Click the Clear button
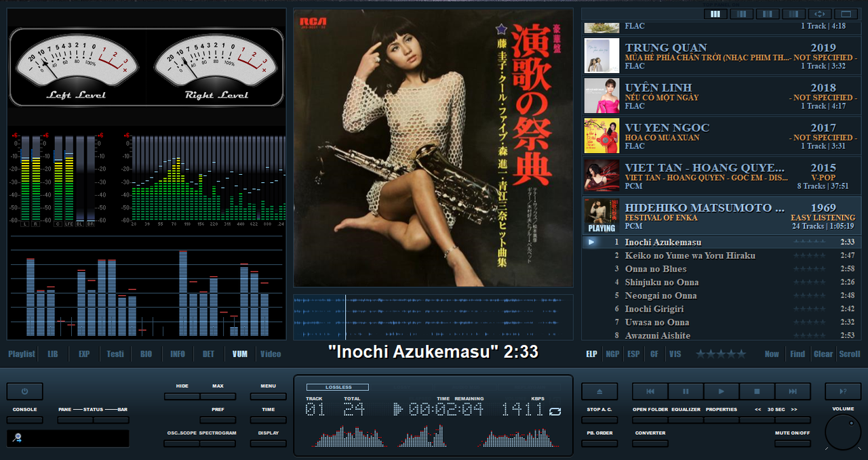The height and width of the screenshot is (460, 868). [x=823, y=354]
